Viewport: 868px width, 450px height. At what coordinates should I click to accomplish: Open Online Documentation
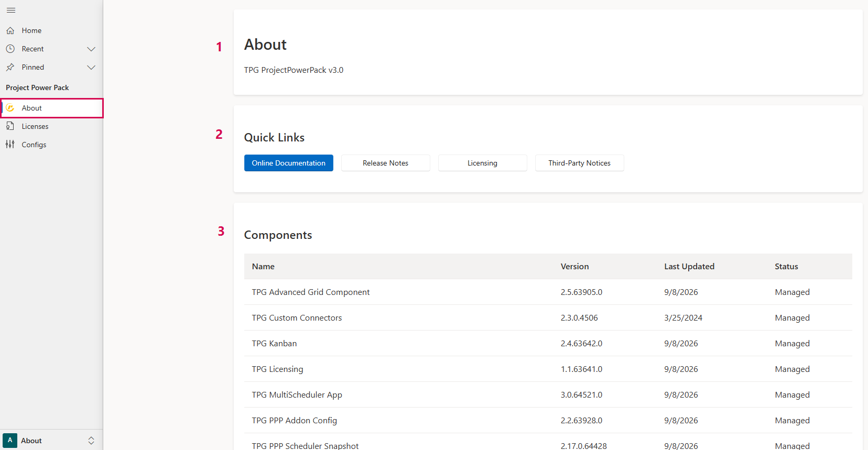point(289,163)
